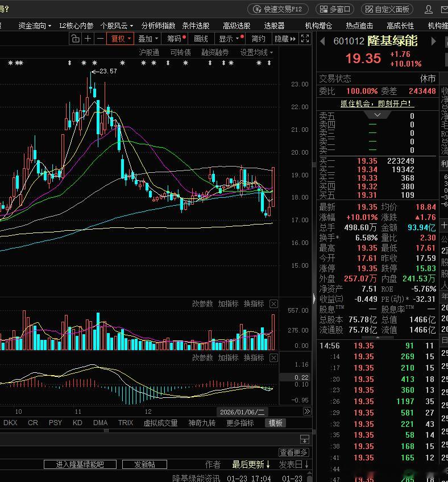The image size is (448, 482).
Task: Click 隐藏 to hide side panel
Action: (285, 39)
